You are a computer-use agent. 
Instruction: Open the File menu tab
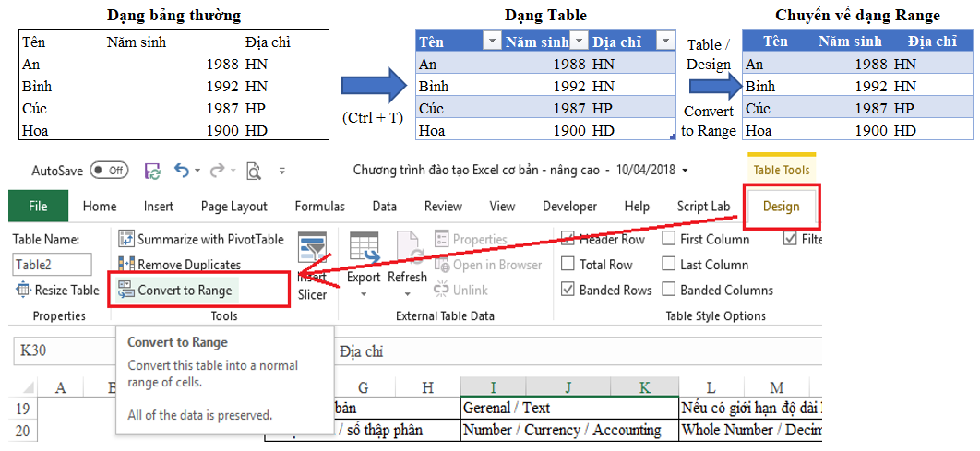(38, 207)
